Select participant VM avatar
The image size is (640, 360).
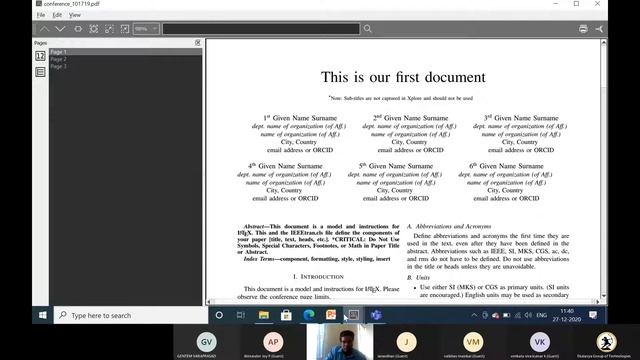pos(473,342)
